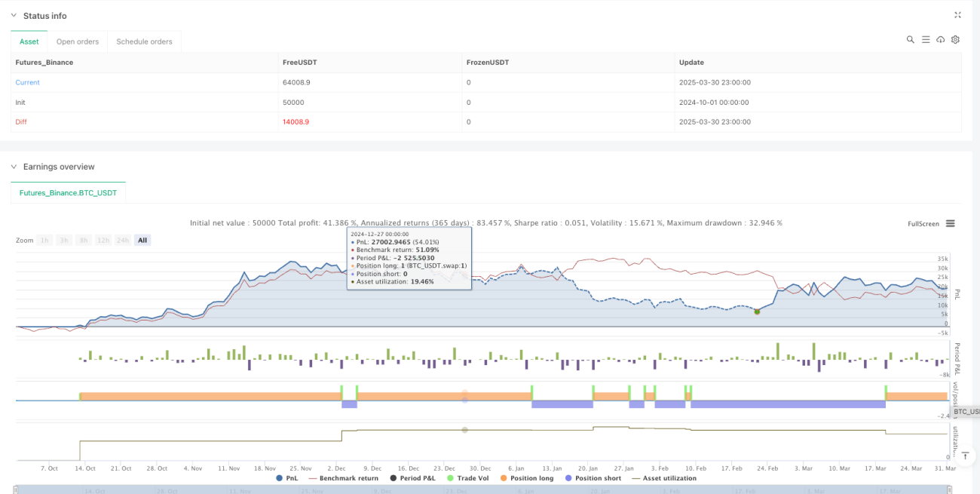Collapse the Status info section chevron
Screen dimensions: 980x494
[13, 16]
